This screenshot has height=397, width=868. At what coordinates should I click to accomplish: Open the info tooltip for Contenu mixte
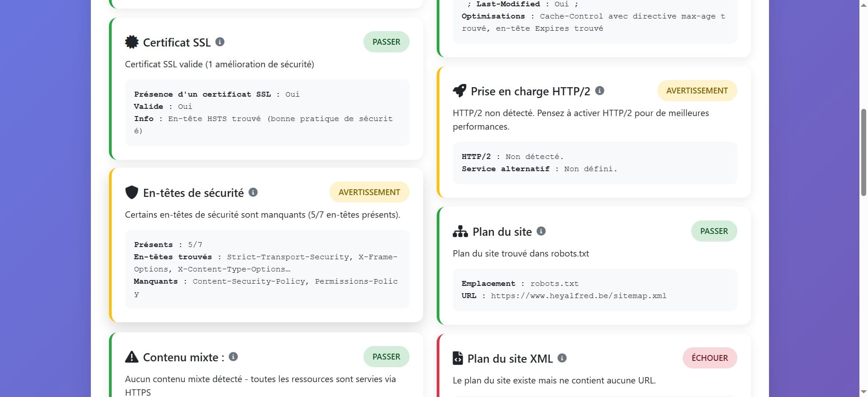click(x=234, y=357)
